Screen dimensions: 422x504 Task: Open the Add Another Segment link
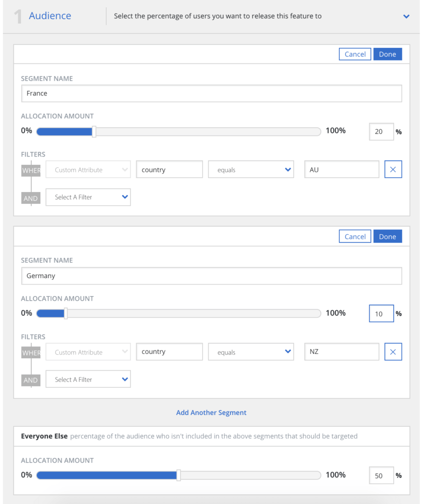point(211,412)
